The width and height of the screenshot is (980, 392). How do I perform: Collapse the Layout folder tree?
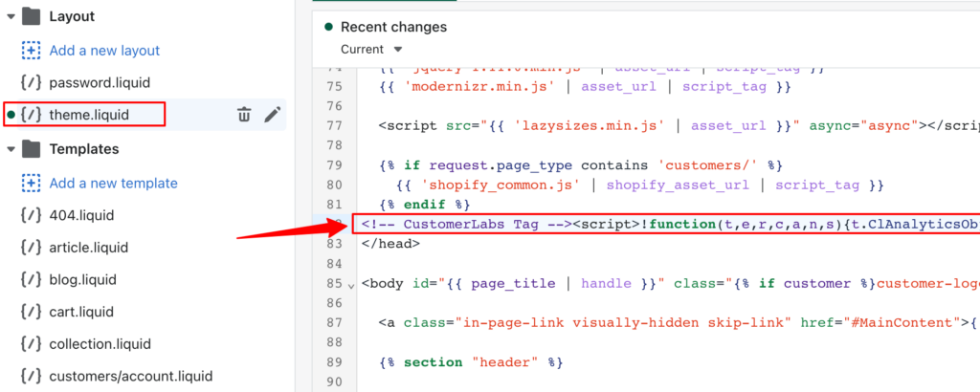click(10, 17)
